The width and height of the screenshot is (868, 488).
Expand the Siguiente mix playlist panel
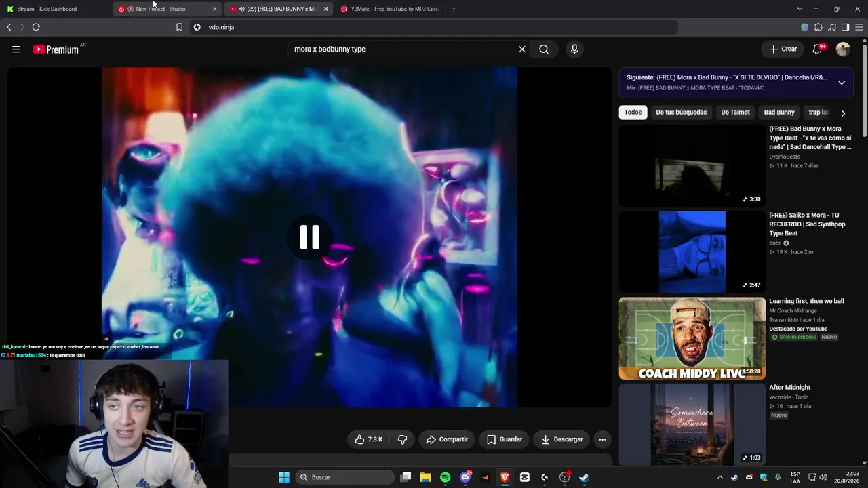842,83
